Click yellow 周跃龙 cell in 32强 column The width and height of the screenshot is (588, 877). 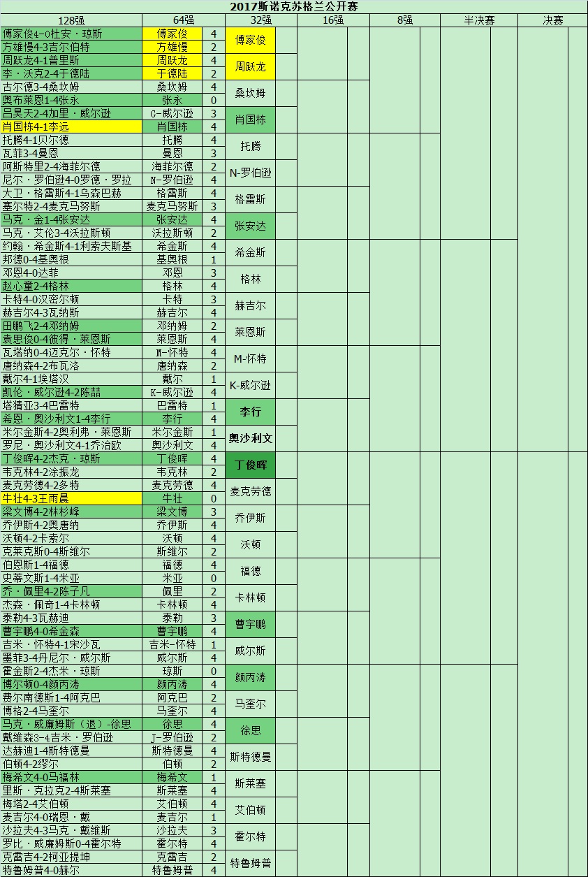coord(251,67)
